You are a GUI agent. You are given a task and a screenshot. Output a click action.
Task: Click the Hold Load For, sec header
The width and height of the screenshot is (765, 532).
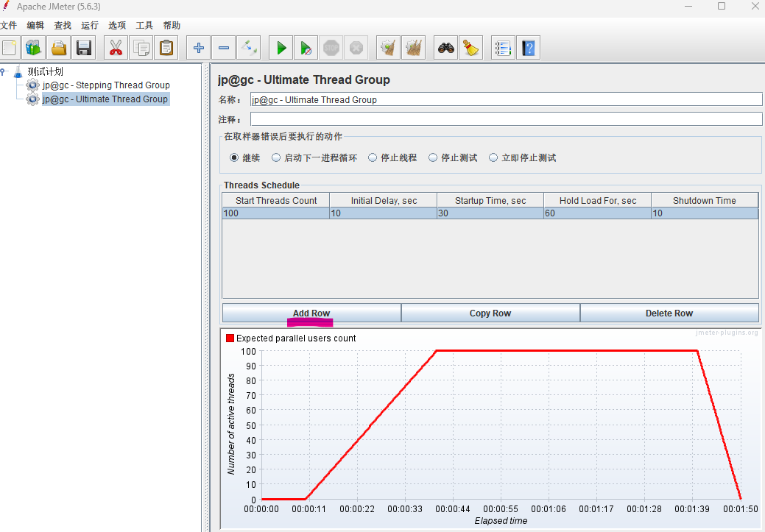(598, 200)
